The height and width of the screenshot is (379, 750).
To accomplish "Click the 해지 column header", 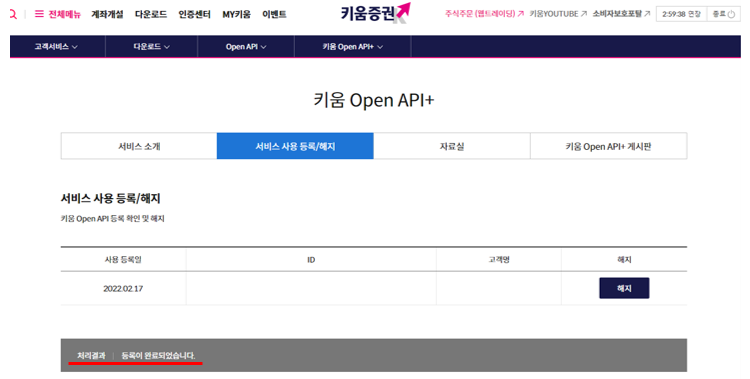I will pyautogui.click(x=624, y=259).
